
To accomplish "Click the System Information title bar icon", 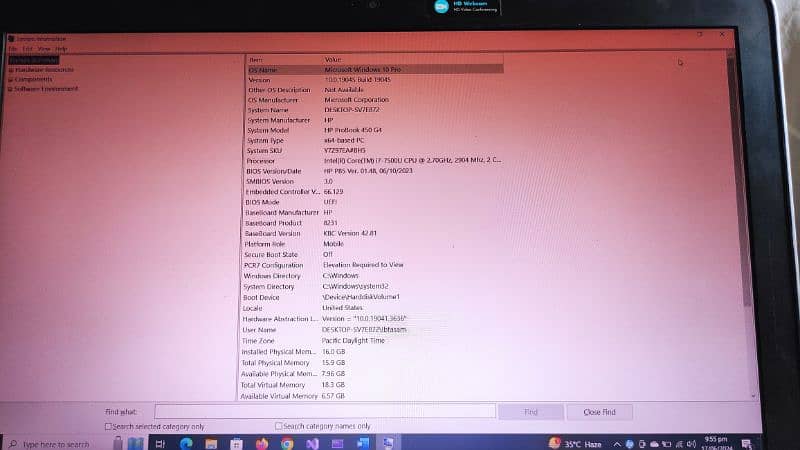I will click(x=11, y=39).
